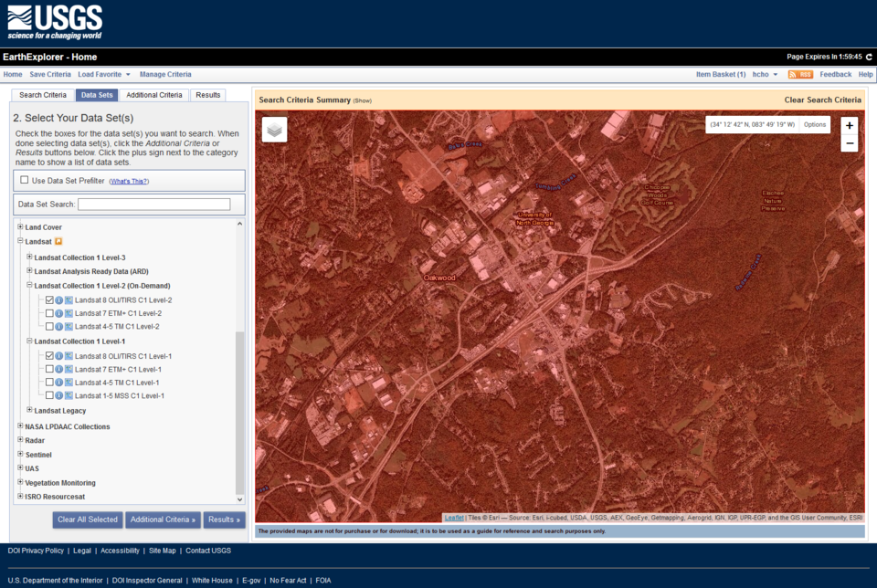
Task: Expand the Landsat Legacy category
Action: click(x=29, y=410)
